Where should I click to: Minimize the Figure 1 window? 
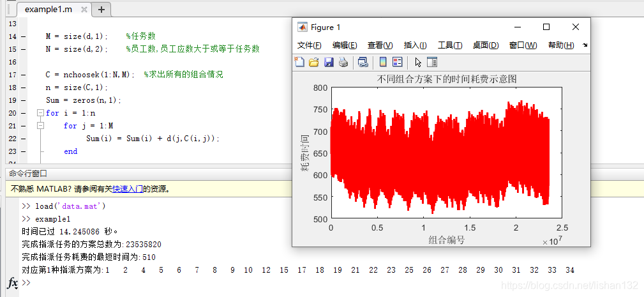tap(518, 27)
